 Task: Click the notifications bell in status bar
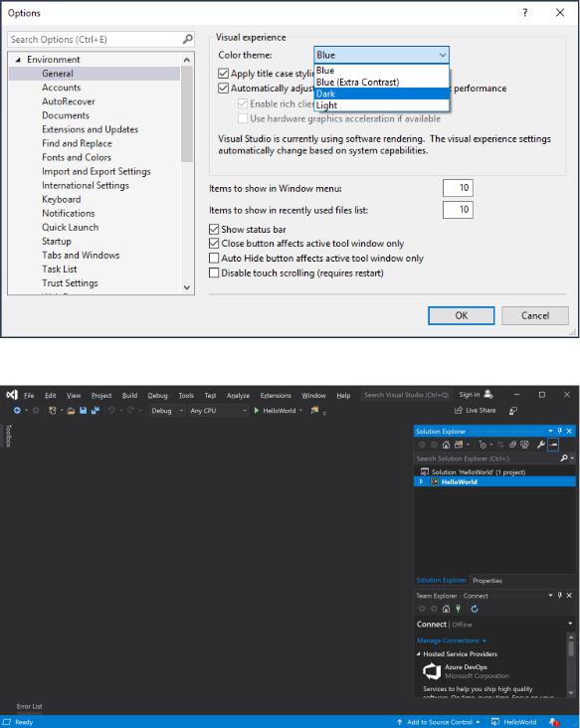(554, 722)
